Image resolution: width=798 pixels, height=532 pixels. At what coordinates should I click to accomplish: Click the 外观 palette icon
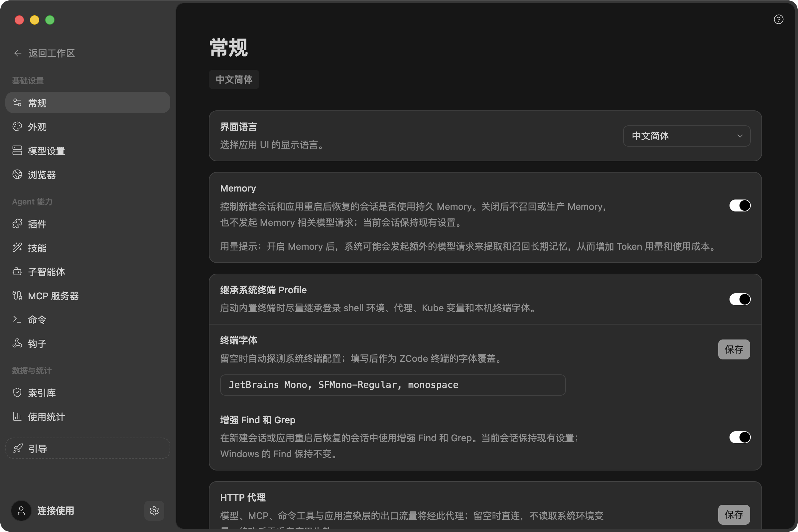(17, 127)
